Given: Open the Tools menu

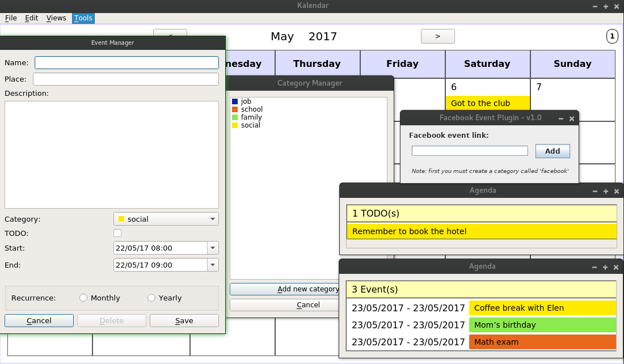Looking at the screenshot, I should click(x=83, y=18).
